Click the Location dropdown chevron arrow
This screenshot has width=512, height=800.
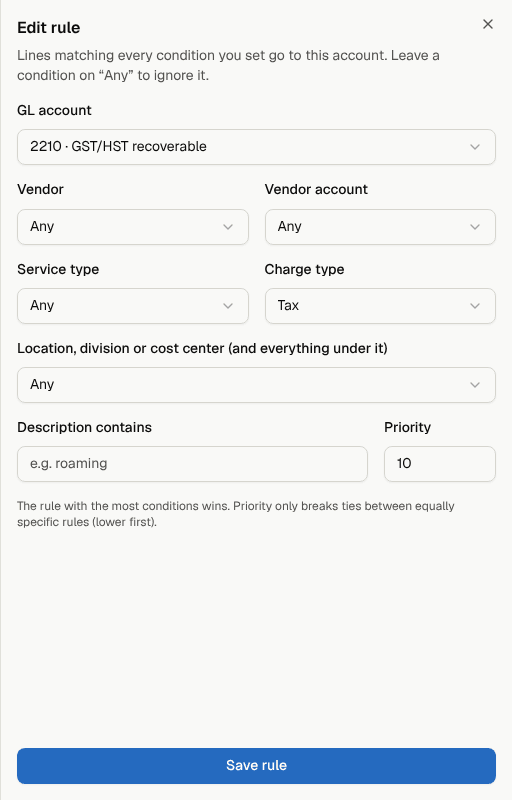[475, 385]
